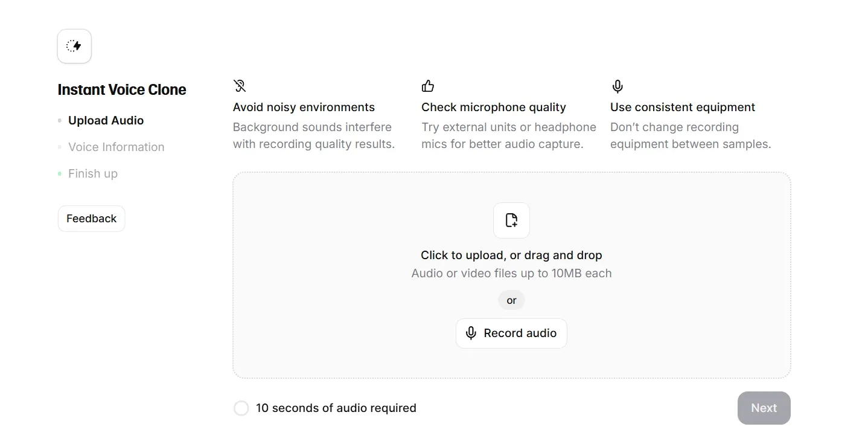868x447 pixels.
Task: Click the dashed upload drop zone area
Action: pyautogui.click(x=511, y=275)
